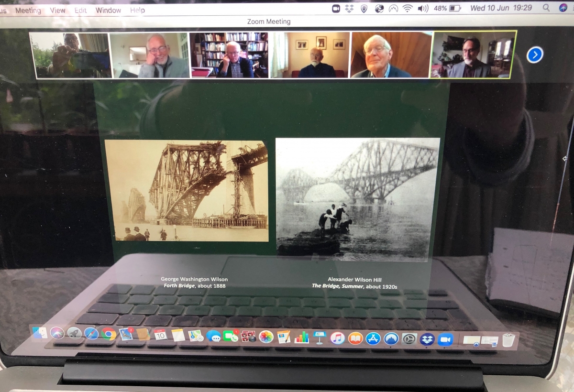The height and width of the screenshot is (392, 574).
Task: Open Mail stamp icon with badge
Action: coord(126,334)
